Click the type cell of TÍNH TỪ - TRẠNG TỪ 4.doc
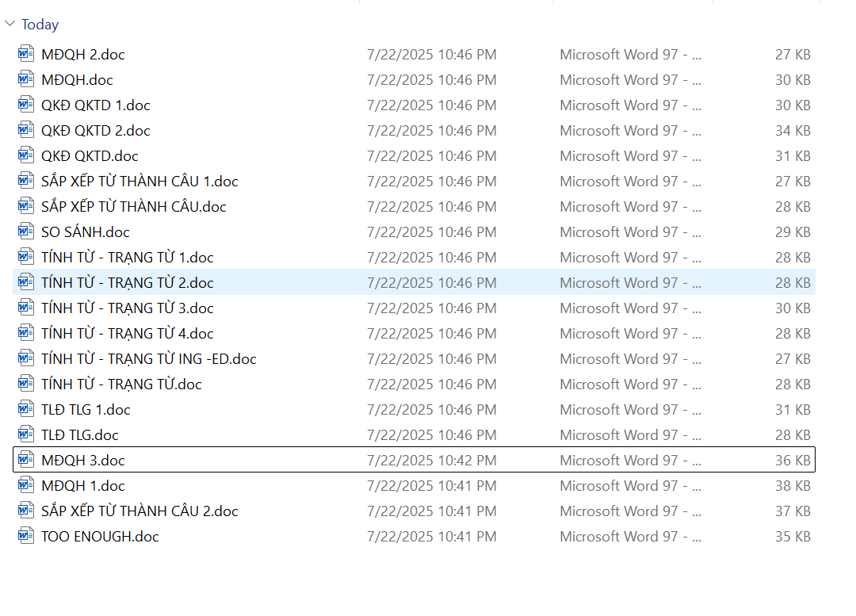Image resolution: width=856 pixels, height=616 pixels. (x=630, y=334)
